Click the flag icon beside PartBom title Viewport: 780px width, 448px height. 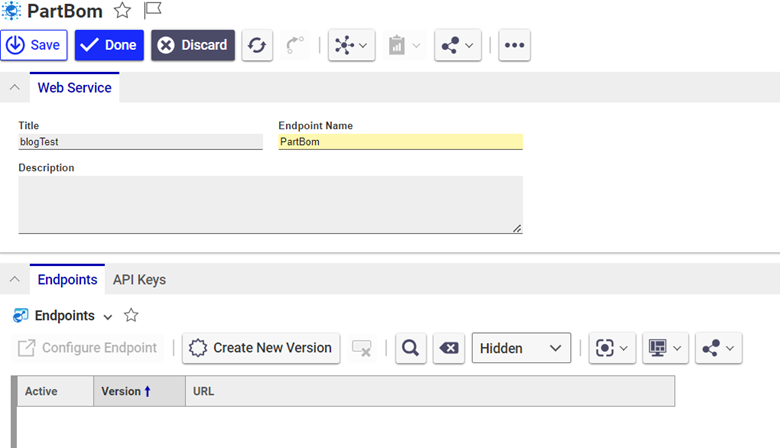click(152, 11)
